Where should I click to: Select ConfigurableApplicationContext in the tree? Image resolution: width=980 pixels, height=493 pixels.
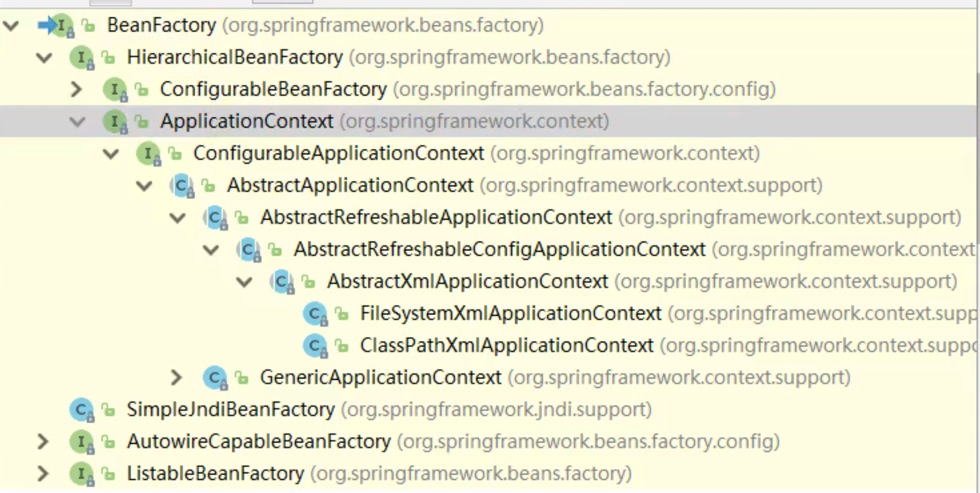coord(488,154)
